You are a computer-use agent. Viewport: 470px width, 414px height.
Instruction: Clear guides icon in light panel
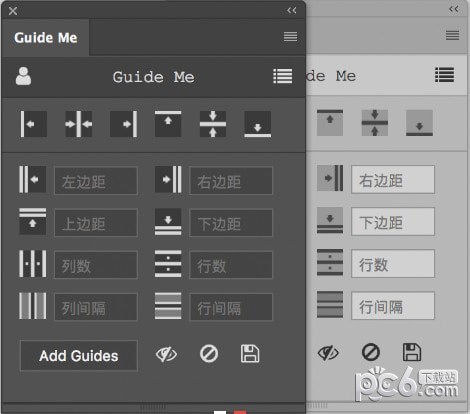(x=371, y=352)
